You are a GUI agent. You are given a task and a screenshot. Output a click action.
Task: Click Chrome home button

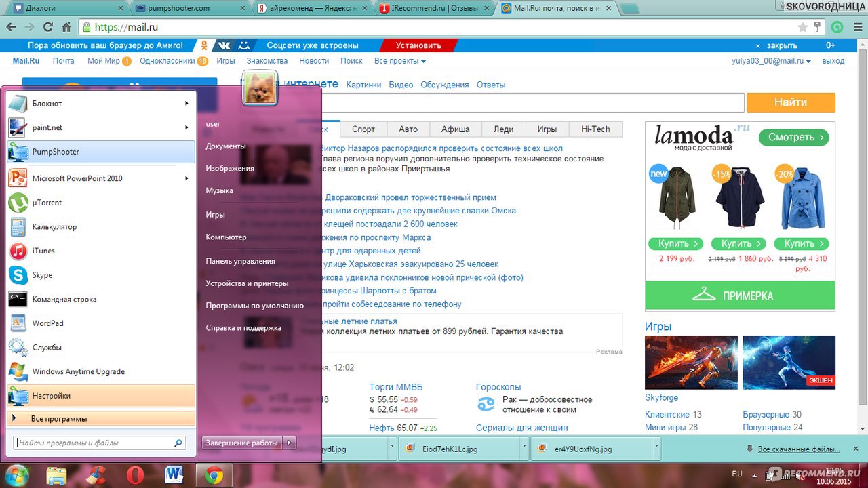tap(66, 27)
